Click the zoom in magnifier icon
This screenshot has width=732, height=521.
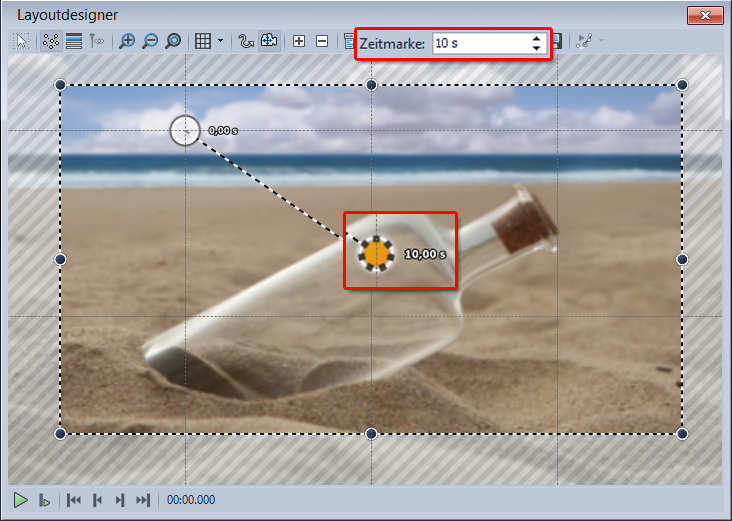coord(127,42)
